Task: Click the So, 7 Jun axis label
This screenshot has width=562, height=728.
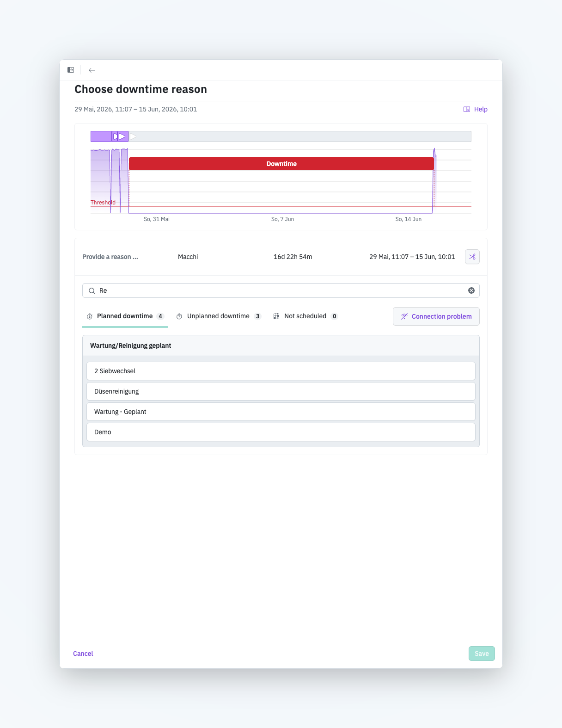Action: [x=282, y=219]
